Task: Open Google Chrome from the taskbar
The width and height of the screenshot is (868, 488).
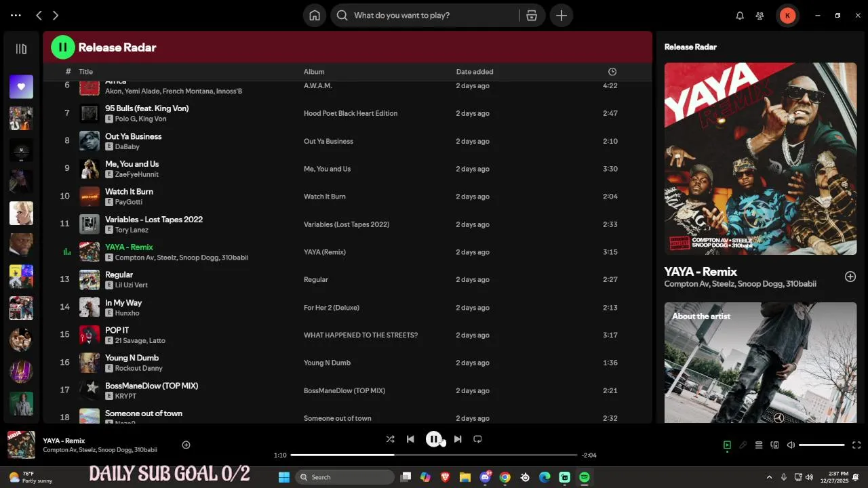Action: [505, 477]
